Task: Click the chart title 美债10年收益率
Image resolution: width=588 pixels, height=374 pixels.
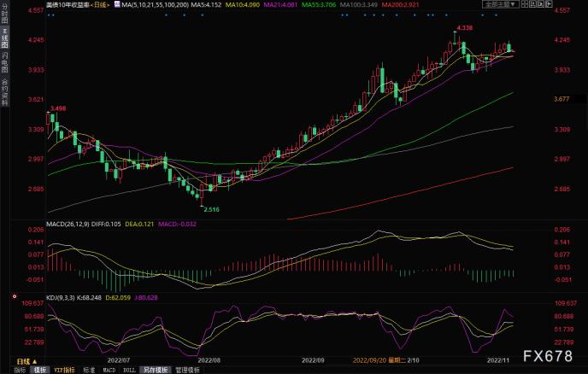Action: click(68, 5)
